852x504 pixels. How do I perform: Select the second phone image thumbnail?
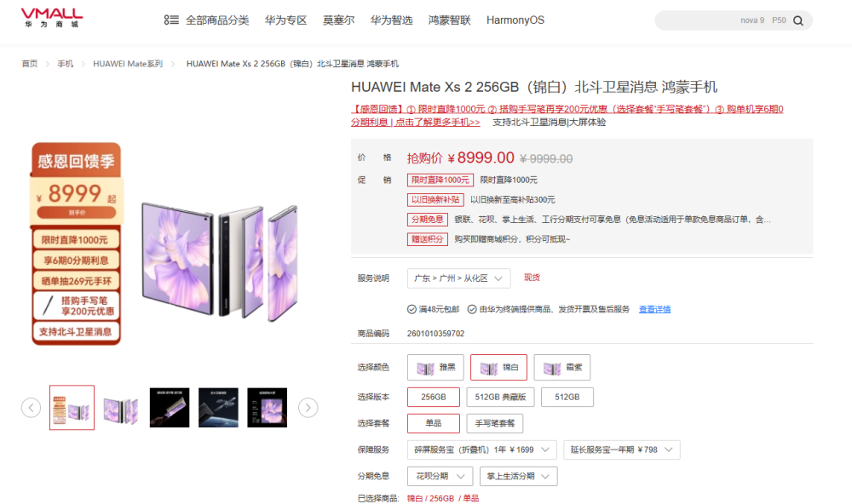[x=121, y=407]
